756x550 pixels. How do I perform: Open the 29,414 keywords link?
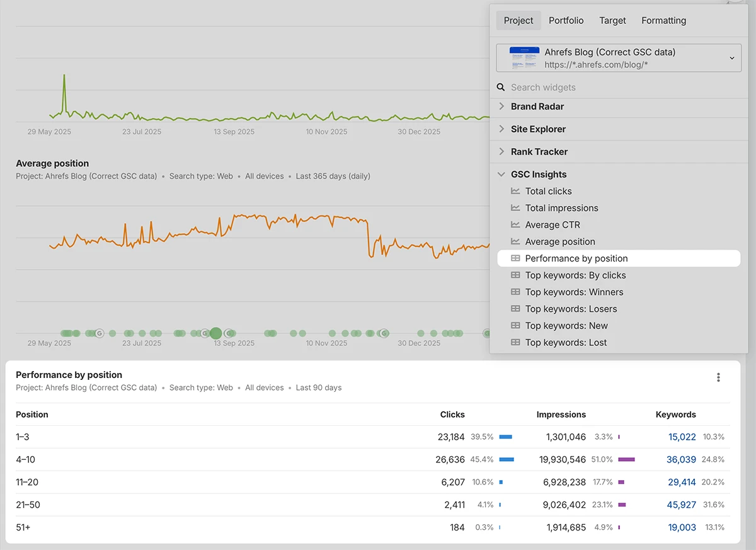682,482
